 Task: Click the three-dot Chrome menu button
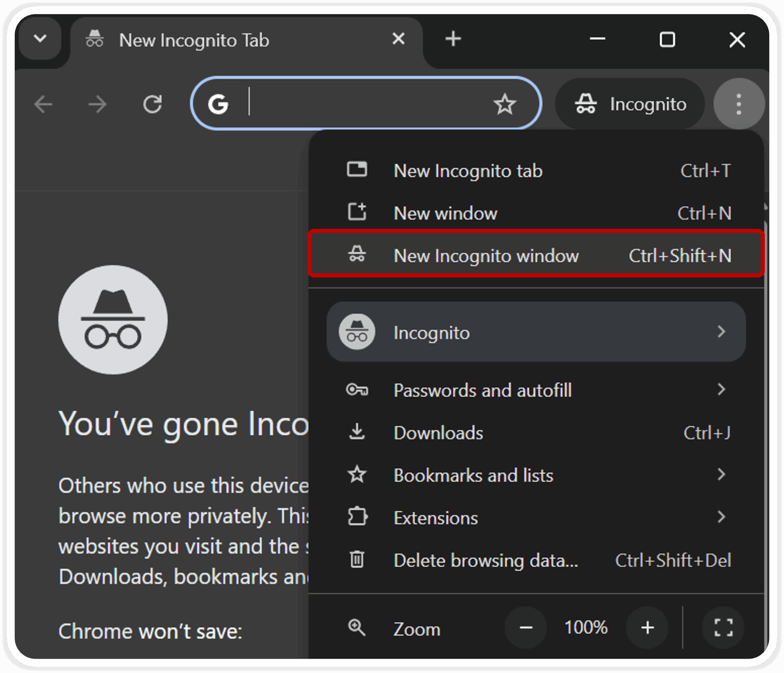pos(738,104)
